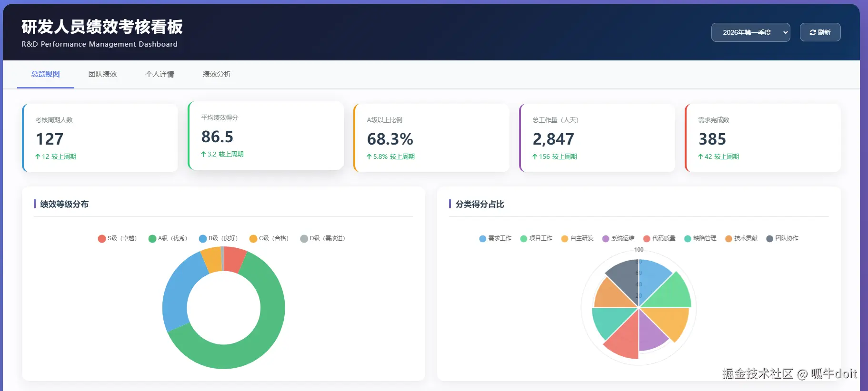The image size is (868, 391).
Task: Switch to the 团队绩效 tab
Action: [102, 74]
